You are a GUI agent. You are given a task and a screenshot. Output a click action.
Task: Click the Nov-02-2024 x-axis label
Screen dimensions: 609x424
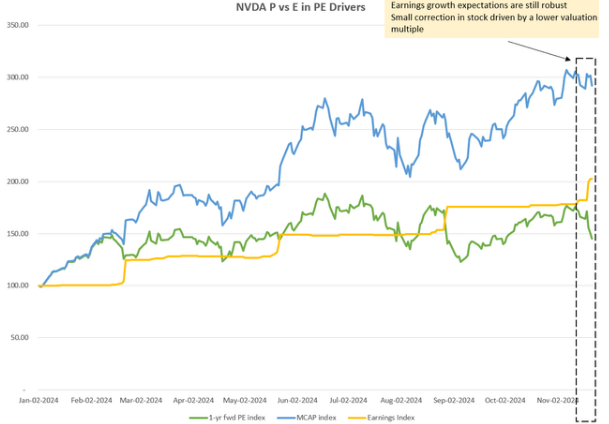point(556,400)
